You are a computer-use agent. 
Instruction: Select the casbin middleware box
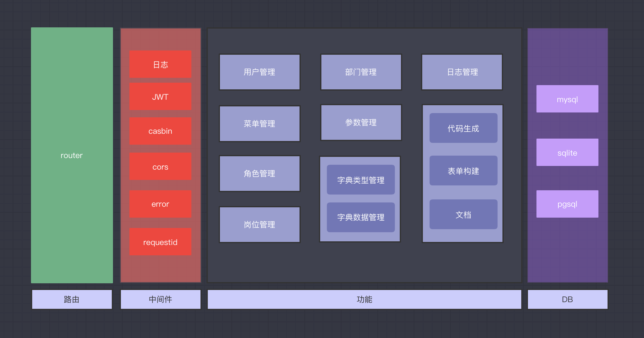click(x=160, y=131)
